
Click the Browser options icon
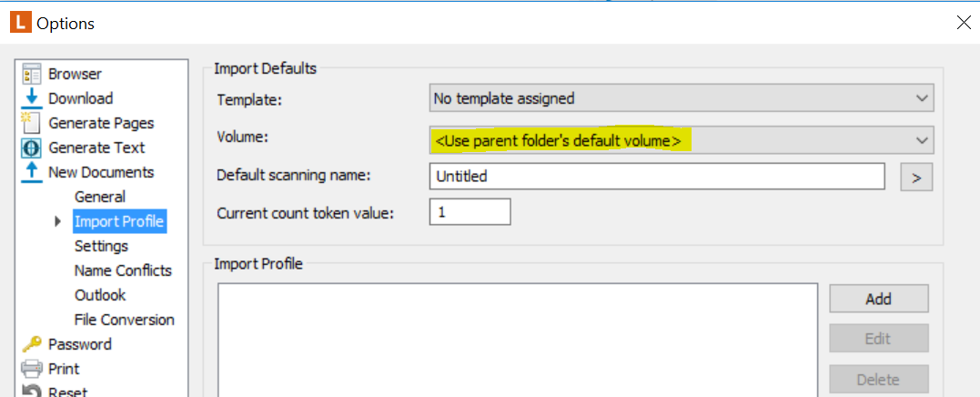tap(31, 74)
